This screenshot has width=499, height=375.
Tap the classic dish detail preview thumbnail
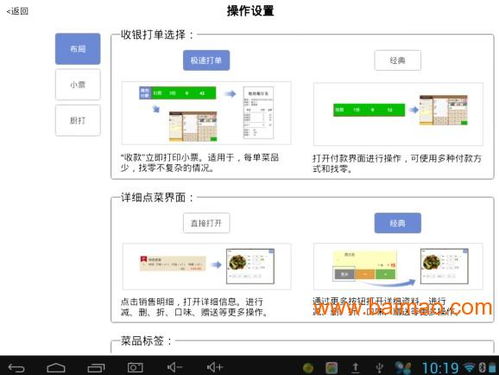click(x=398, y=266)
